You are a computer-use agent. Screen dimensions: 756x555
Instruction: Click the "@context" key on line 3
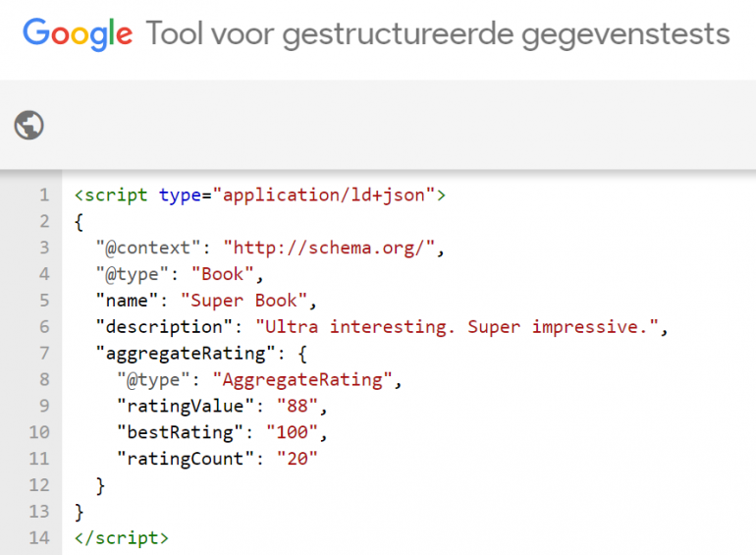point(148,248)
